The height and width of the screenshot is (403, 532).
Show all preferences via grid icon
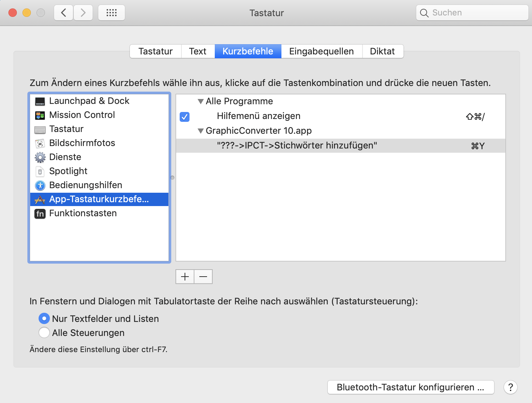112,13
